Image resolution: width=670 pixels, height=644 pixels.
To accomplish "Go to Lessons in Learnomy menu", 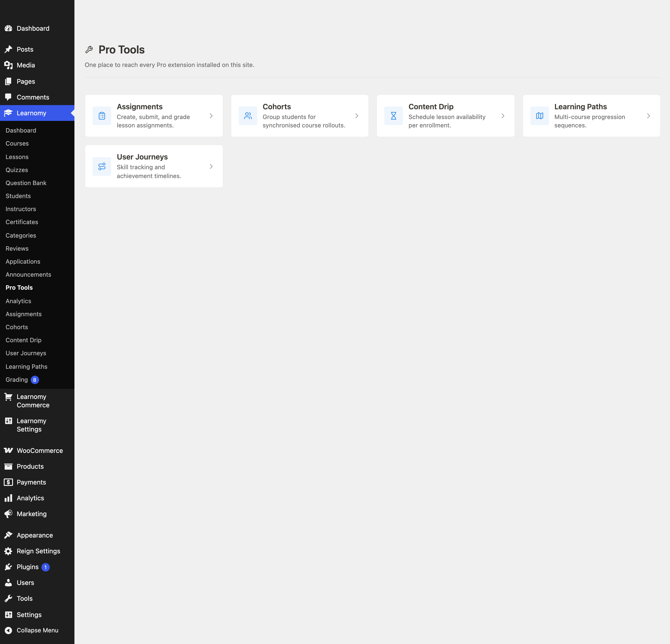I will [x=17, y=157].
